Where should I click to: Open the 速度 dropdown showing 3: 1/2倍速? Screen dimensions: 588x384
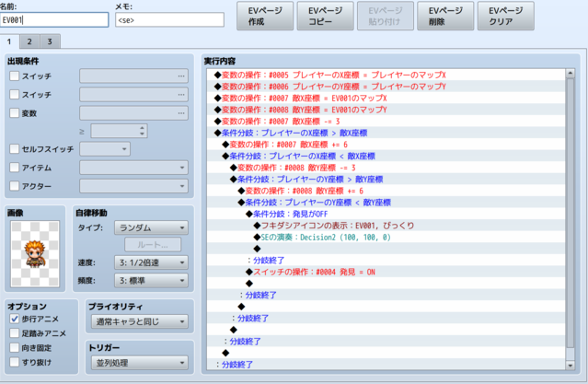click(151, 262)
